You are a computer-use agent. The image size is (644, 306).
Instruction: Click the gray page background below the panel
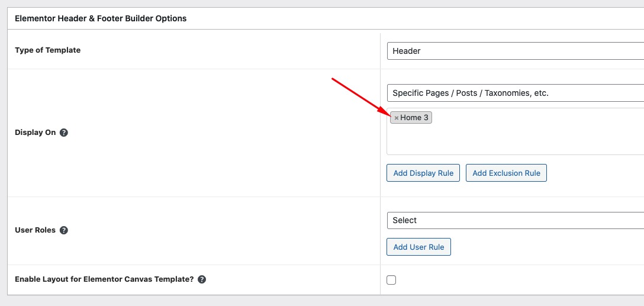(x=296, y=301)
